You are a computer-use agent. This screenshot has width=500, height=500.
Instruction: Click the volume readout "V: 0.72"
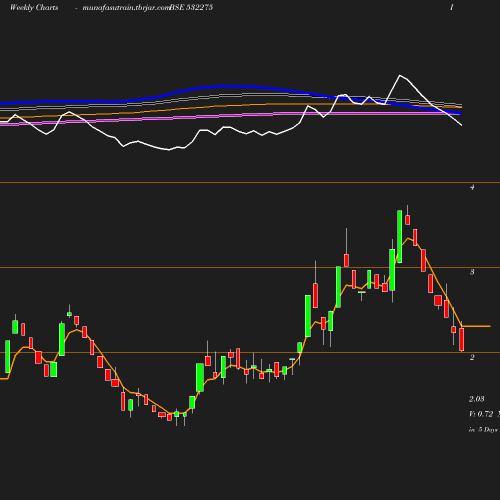481,414
